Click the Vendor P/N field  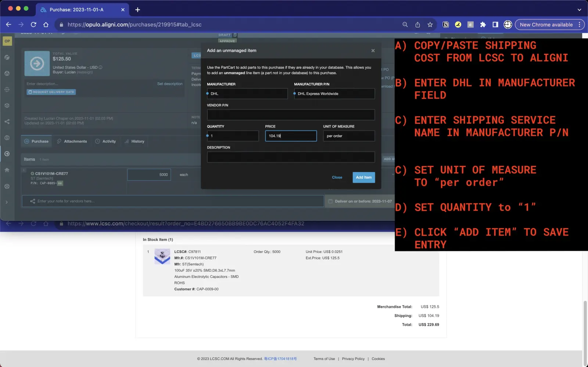tap(290, 115)
